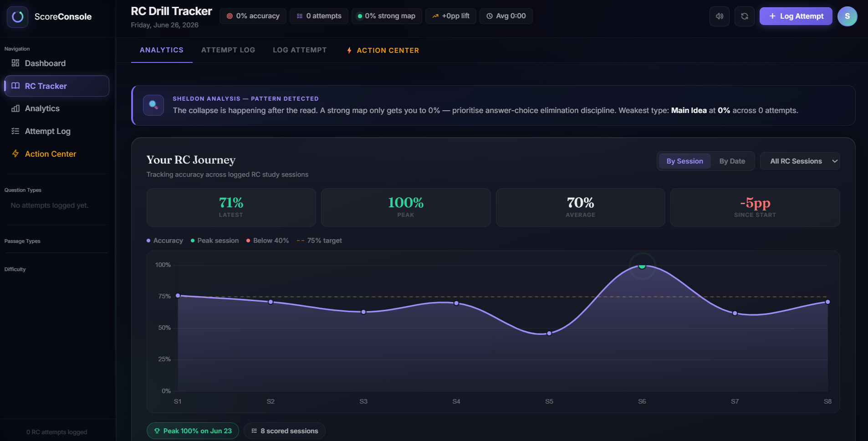Click the 'Main Idea' weakest type text

pos(689,110)
